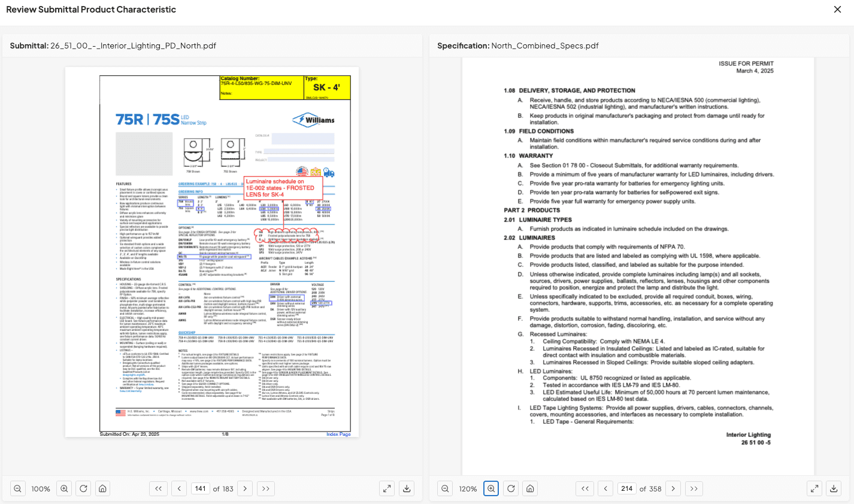Download the specification PDF file

click(834, 488)
